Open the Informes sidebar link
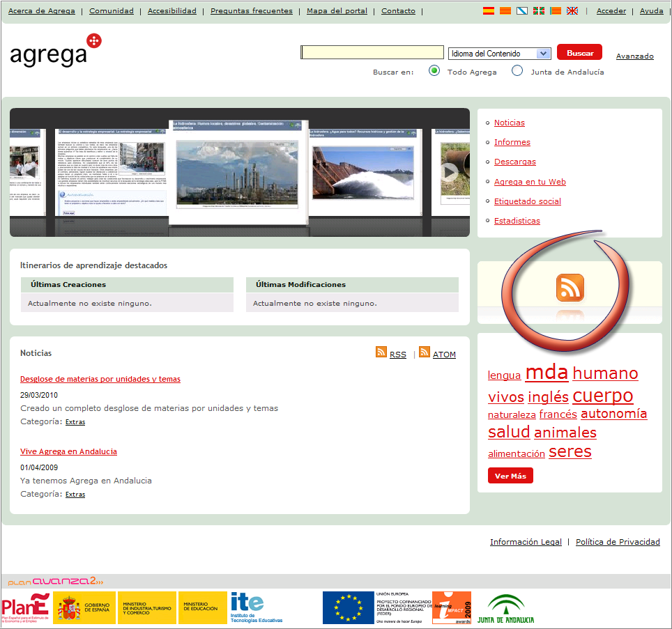The image size is (672, 629). point(512,142)
